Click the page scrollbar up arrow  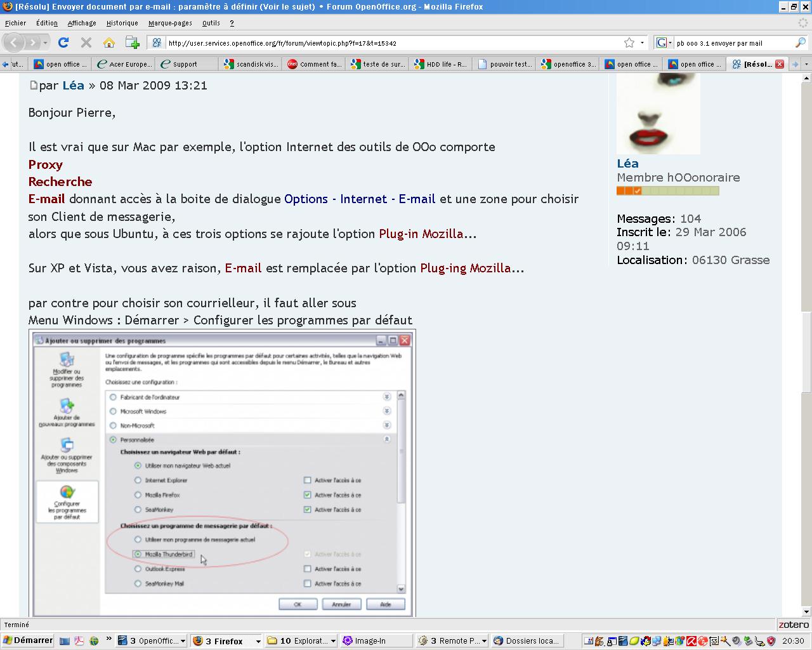click(806, 77)
